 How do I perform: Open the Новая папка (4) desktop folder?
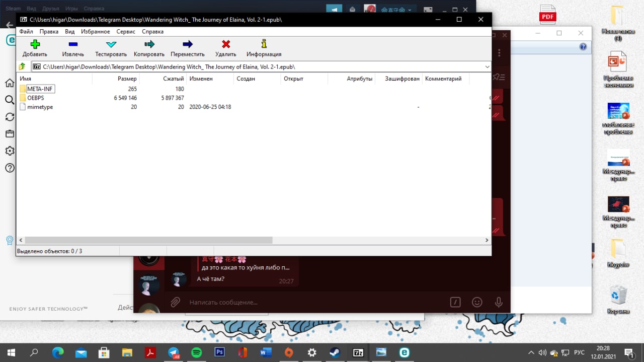click(x=618, y=23)
